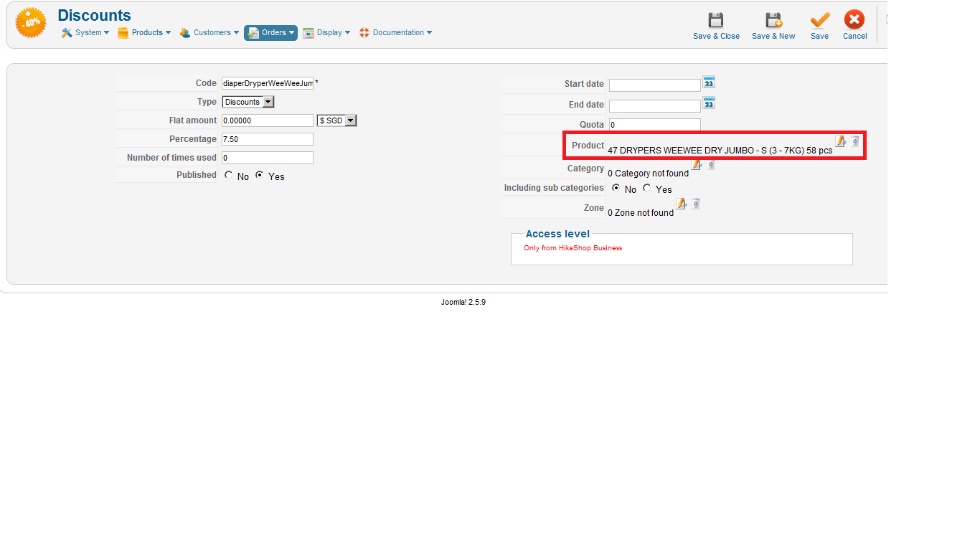980x550 pixels.
Task: Click the Percentage field showing 7.50
Action: (268, 139)
